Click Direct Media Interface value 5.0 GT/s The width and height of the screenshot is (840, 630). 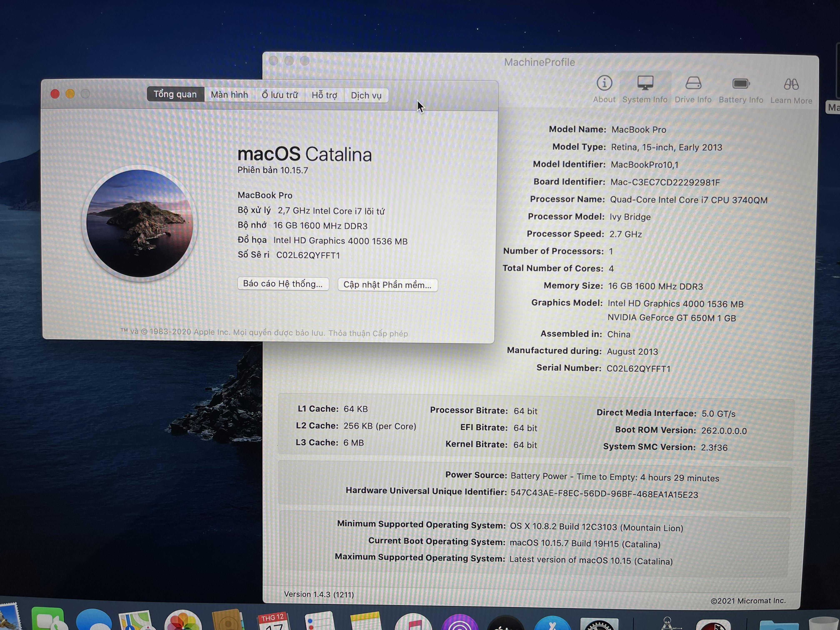pos(719,414)
